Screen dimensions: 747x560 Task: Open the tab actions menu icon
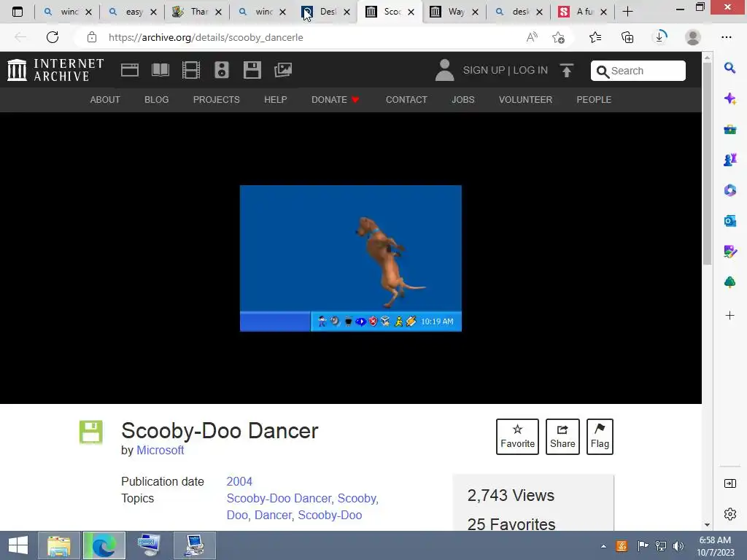click(18, 12)
